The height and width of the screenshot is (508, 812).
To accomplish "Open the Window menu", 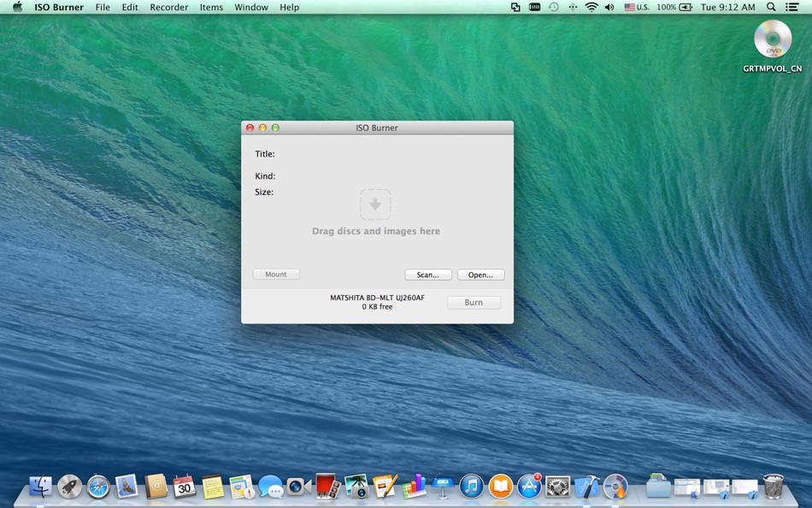I will click(251, 7).
